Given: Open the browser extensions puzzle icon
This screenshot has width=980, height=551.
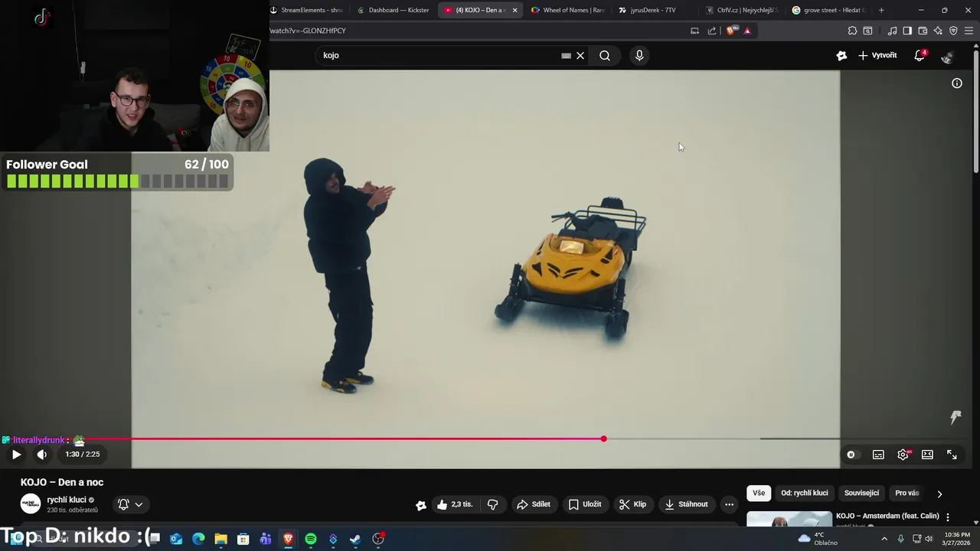Looking at the screenshot, I should [852, 31].
